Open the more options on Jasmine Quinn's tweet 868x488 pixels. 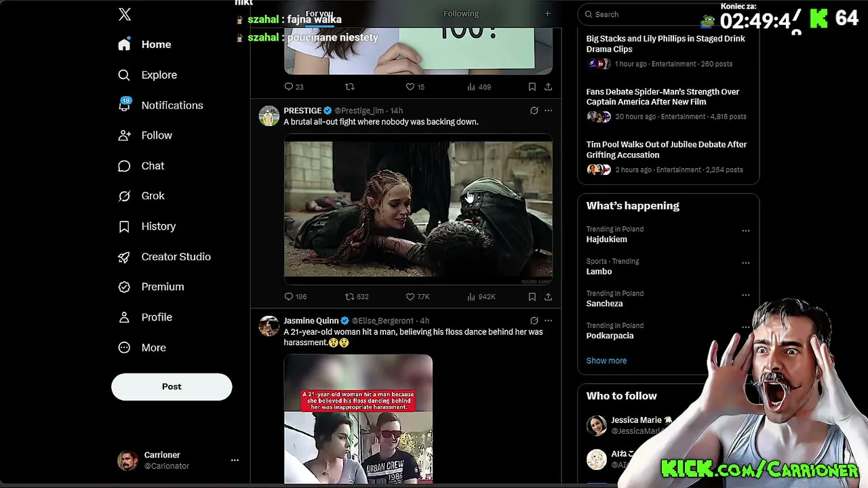[548, 321]
